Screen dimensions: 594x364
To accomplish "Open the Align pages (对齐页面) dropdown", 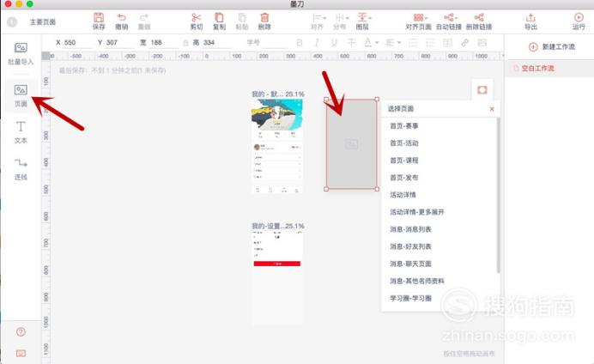I will pyautogui.click(x=418, y=21).
